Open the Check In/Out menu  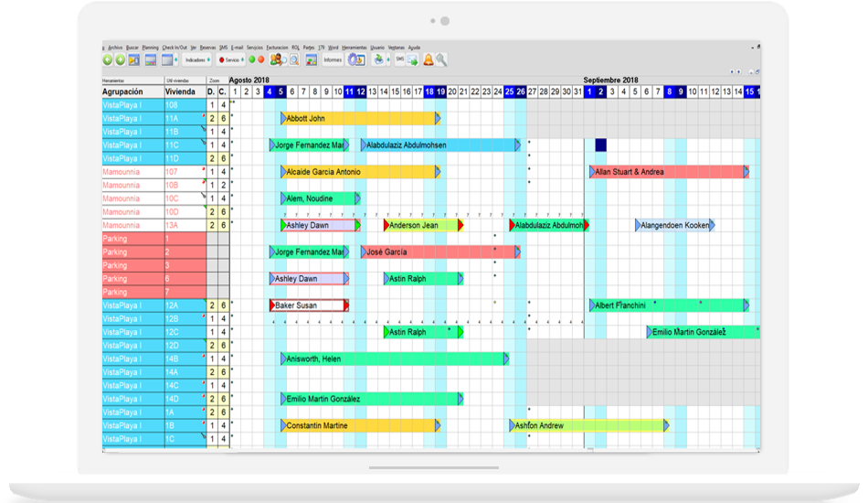(175, 48)
